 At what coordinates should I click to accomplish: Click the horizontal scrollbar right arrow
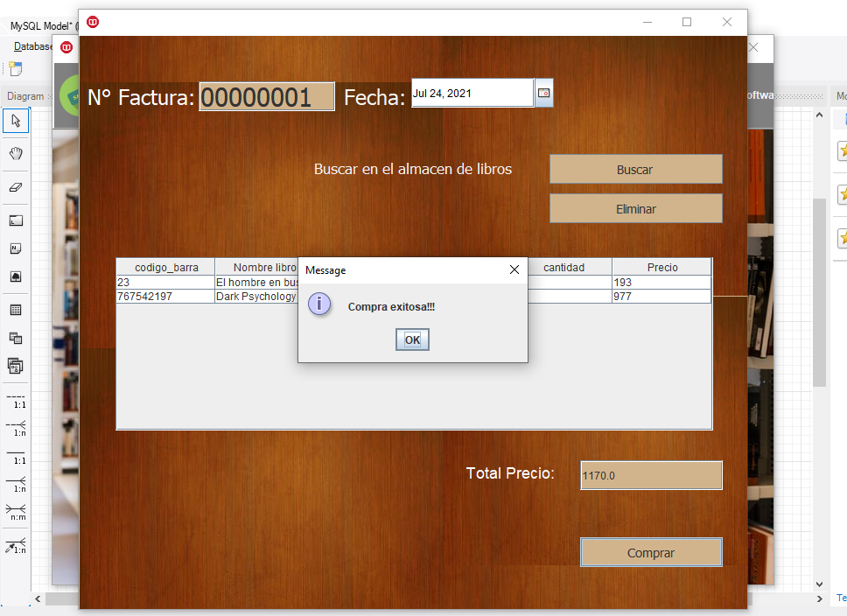click(x=820, y=598)
